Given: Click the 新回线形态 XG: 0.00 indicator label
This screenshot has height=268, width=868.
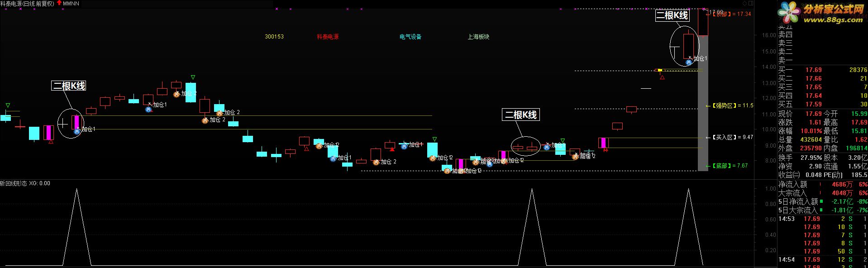Looking at the screenshot, I should tap(25, 183).
